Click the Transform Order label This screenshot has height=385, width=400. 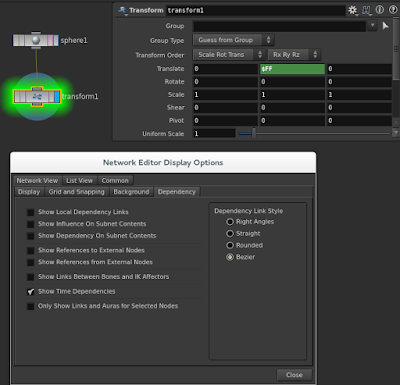click(160, 55)
